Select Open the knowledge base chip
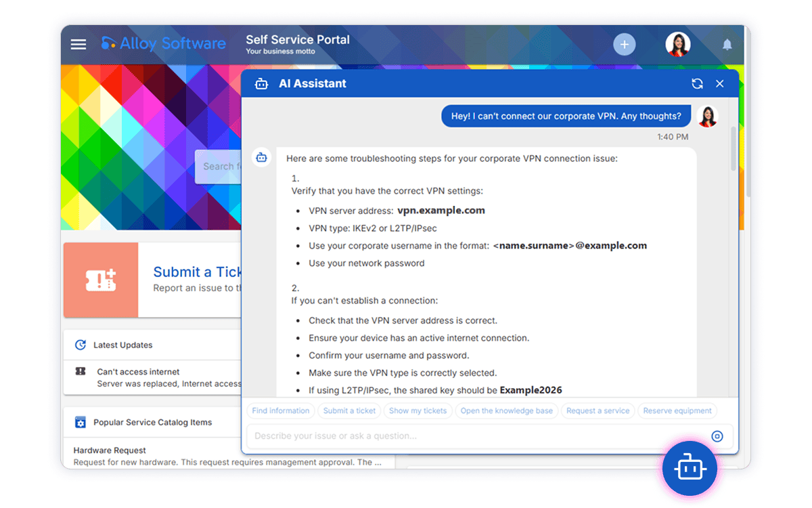 [507, 410]
